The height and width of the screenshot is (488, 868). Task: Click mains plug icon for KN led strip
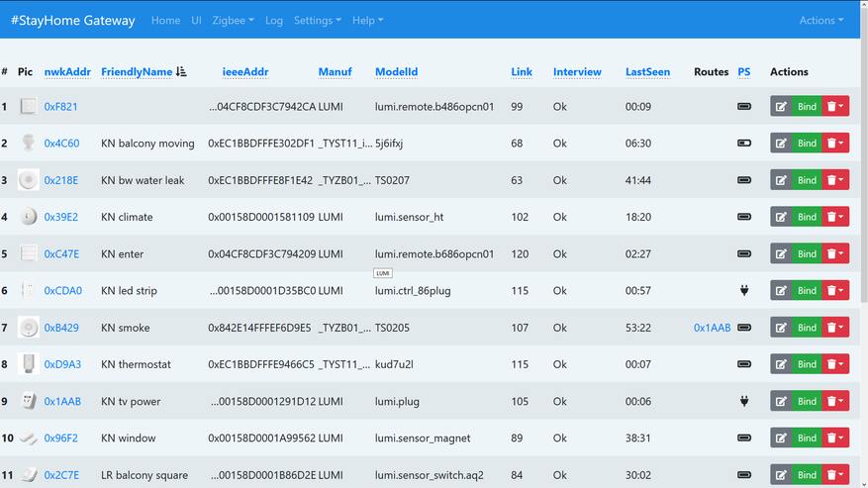coord(744,290)
